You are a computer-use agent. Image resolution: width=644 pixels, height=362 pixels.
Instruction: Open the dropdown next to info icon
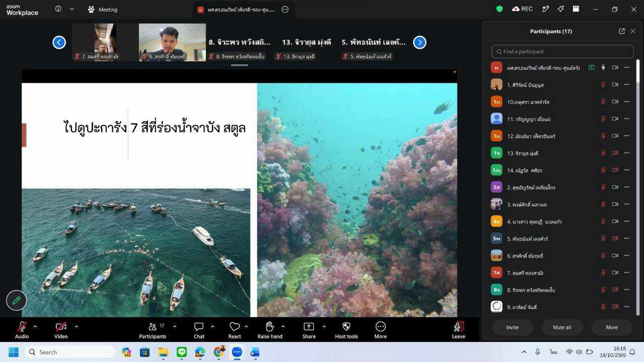point(72,9)
